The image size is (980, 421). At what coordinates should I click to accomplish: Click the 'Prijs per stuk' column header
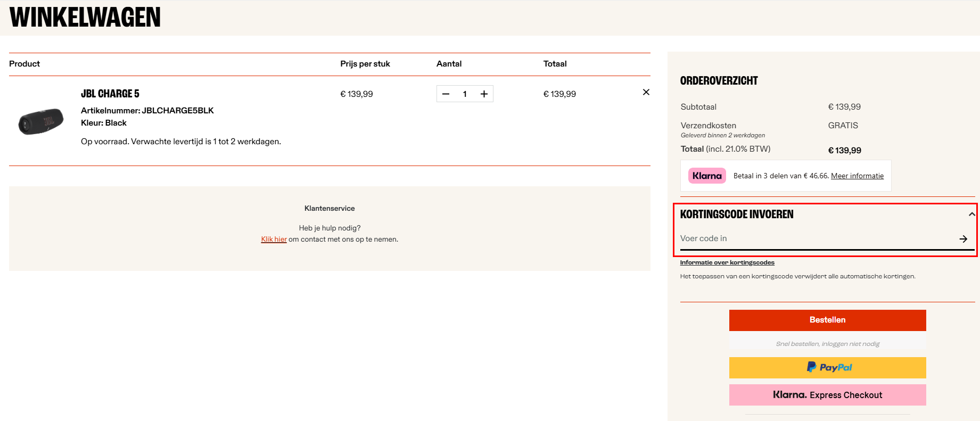(365, 64)
